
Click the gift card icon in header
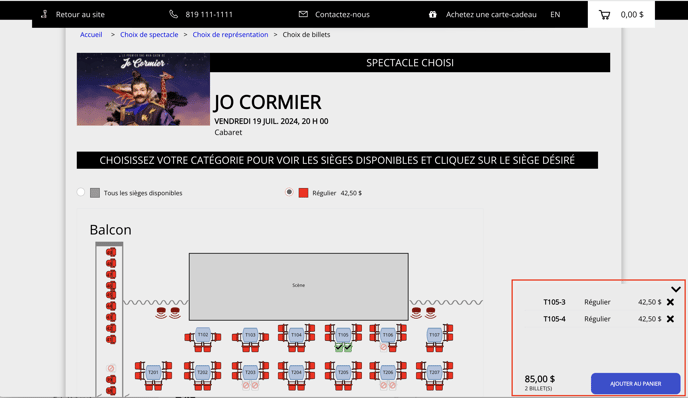coord(433,14)
